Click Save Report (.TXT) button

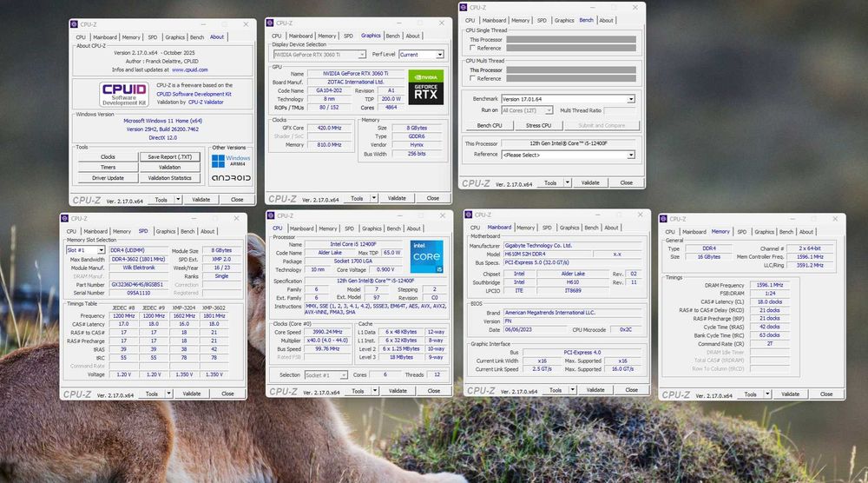click(x=170, y=156)
